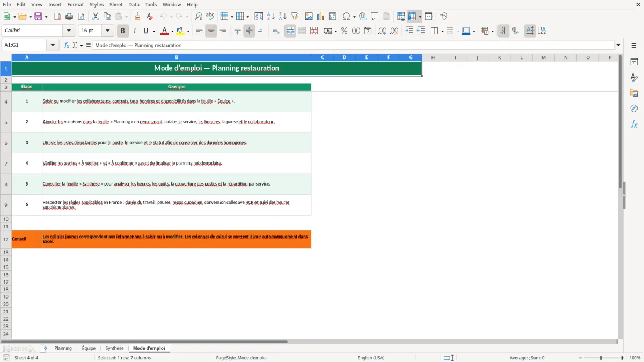Open the sidebar Gallery deck
Screen dimensions: 644x362
click(634, 93)
